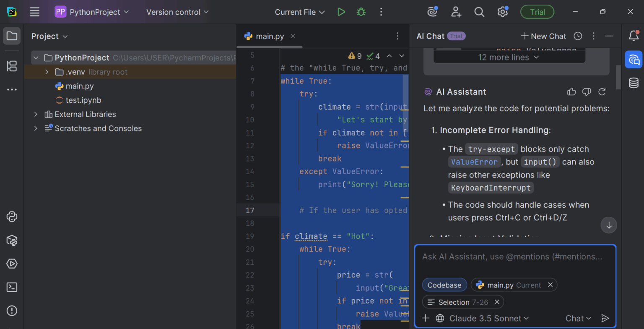The image size is (644, 329).
Task: Remove the Selection 7-26 chip from context
Action: point(497,302)
